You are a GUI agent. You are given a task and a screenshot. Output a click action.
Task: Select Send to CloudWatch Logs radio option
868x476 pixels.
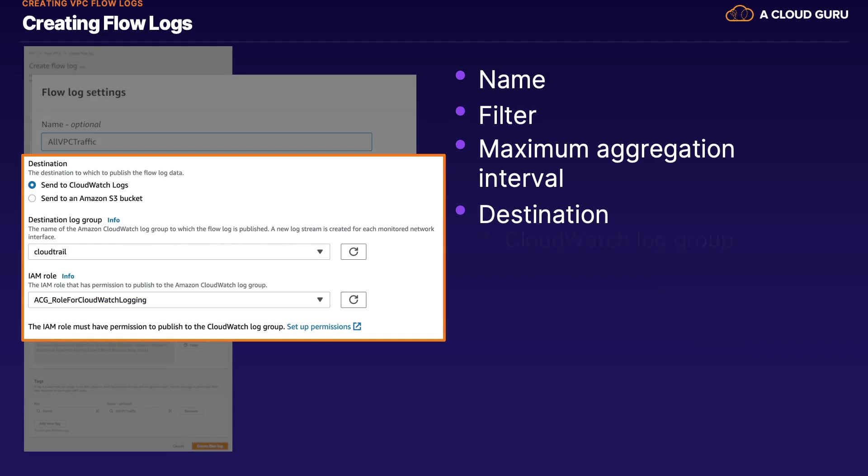[x=32, y=185]
